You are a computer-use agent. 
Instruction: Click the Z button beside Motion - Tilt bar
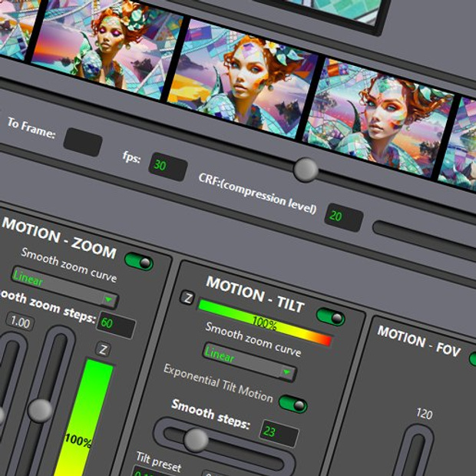(x=187, y=298)
